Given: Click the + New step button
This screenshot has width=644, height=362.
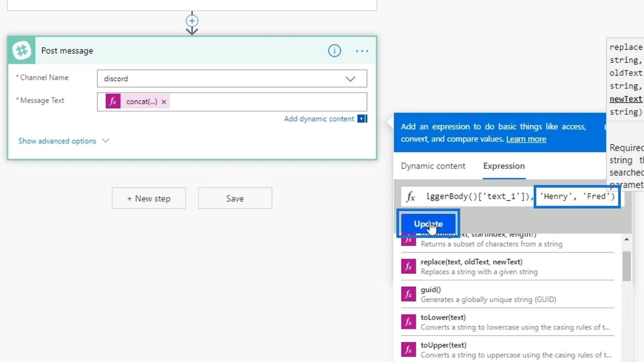Looking at the screenshot, I should click(149, 198).
